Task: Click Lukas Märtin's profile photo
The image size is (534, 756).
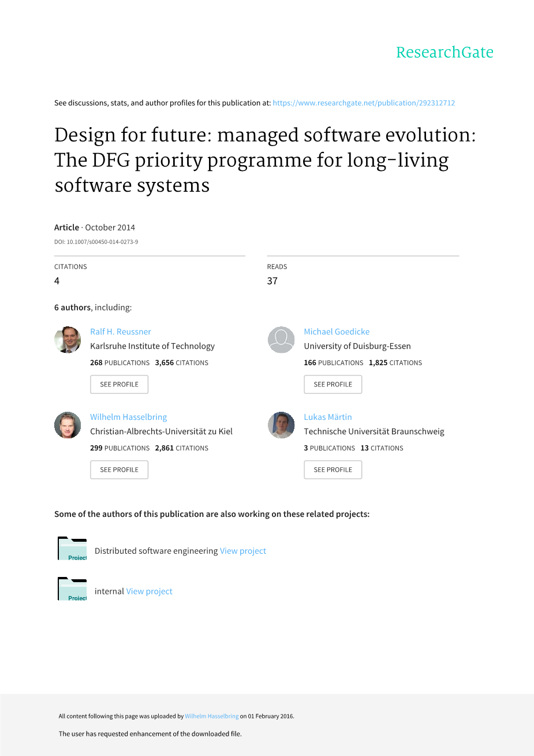Action: pyautogui.click(x=281, y=425)
